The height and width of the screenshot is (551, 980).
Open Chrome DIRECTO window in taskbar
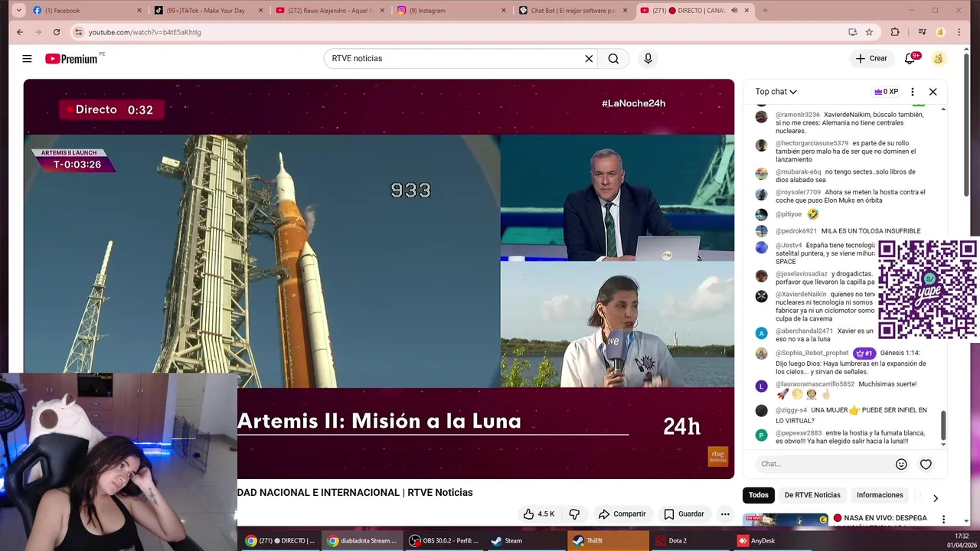tap(279, 541)
